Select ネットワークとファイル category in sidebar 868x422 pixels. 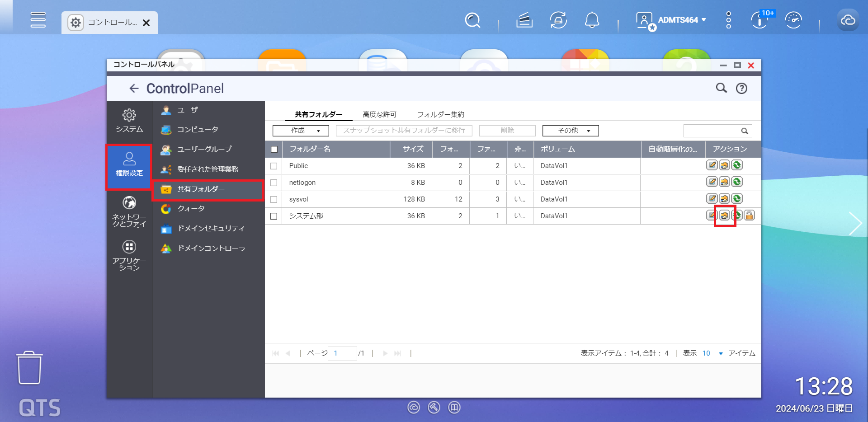click(129, 211)
